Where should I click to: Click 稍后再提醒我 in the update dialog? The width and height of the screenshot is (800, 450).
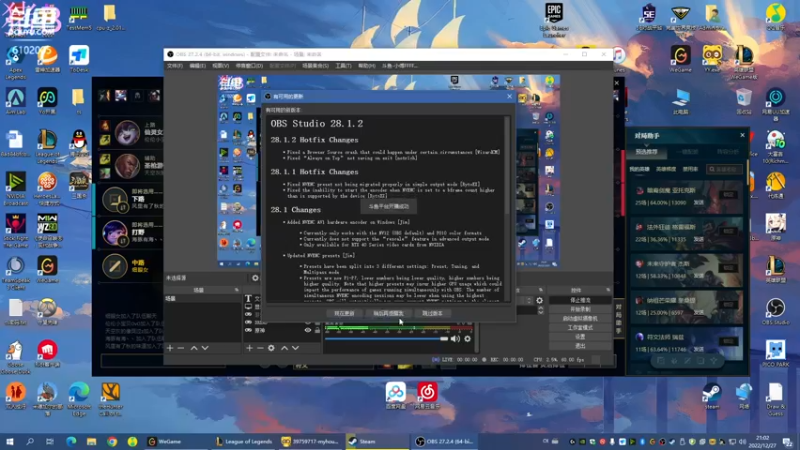[x=388, y=313]
